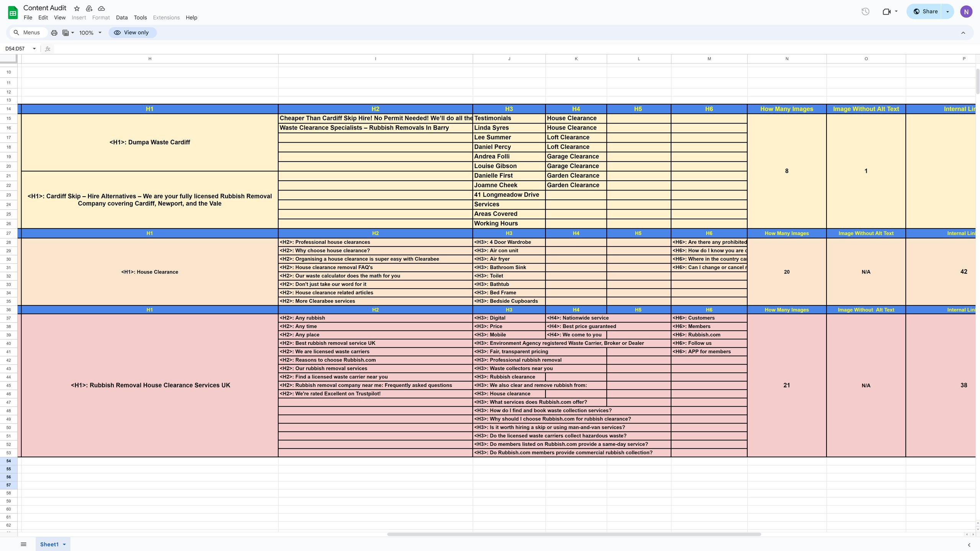The width and height of the screenshot is (980, 551).
Task: Open the account avatar N
Action: pos(966,11)
